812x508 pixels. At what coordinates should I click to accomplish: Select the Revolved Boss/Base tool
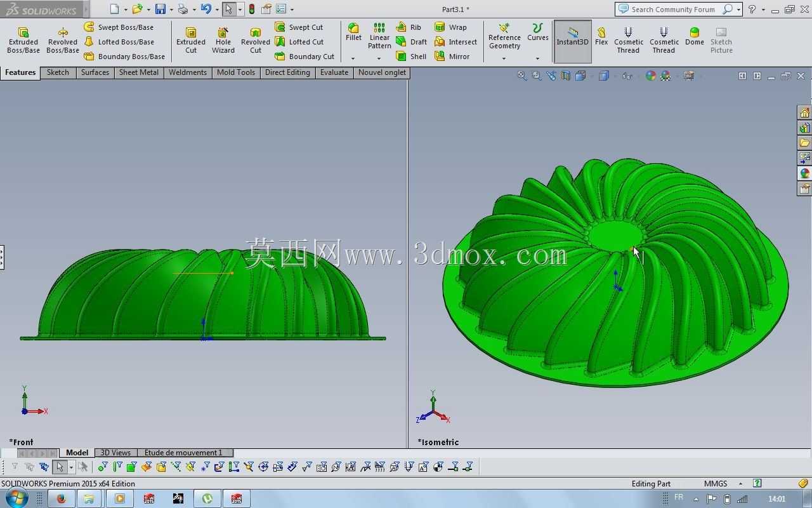coord(63,41)
